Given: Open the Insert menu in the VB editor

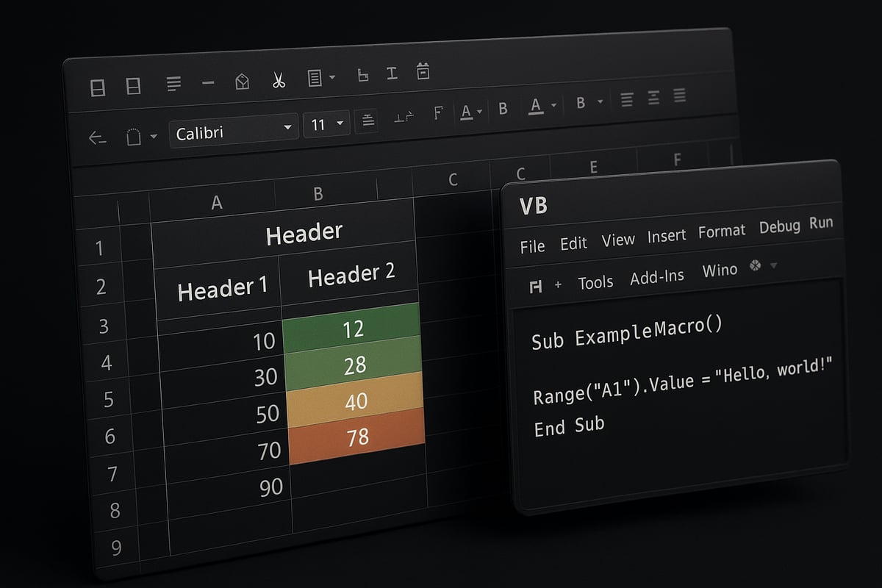Looking at the screenshot, I should tap(666, 235).
